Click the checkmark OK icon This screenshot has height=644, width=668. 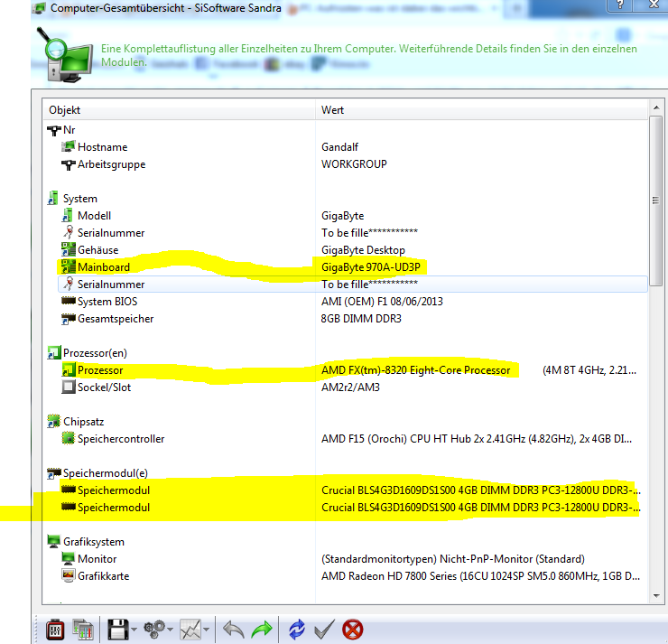tap(324, 630)
